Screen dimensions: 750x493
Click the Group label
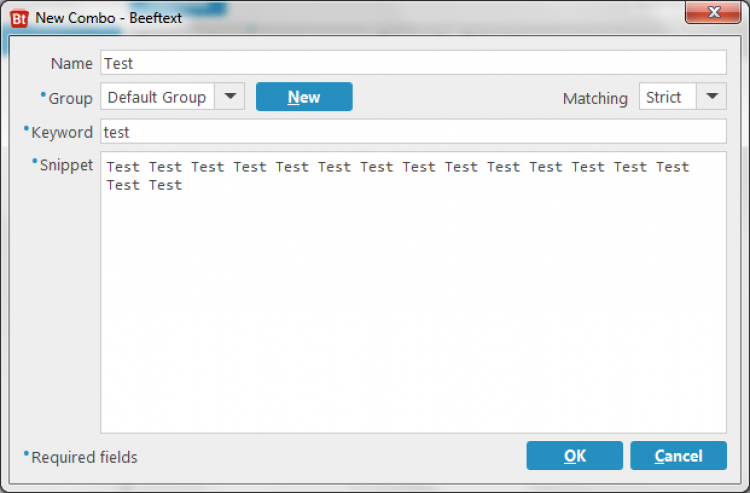(70, 99)
